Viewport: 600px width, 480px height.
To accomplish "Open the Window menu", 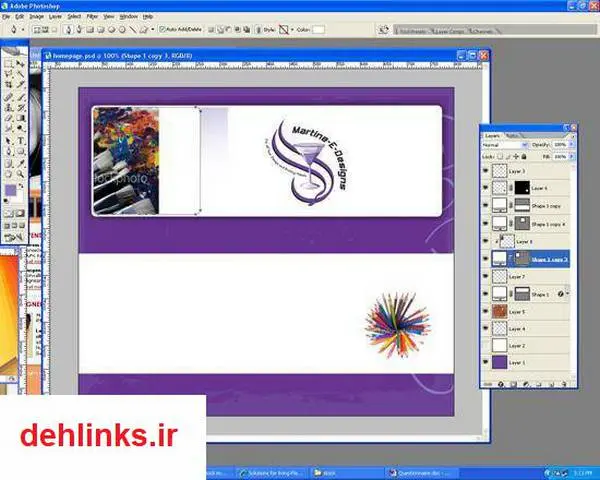I will tap(128, 16).
